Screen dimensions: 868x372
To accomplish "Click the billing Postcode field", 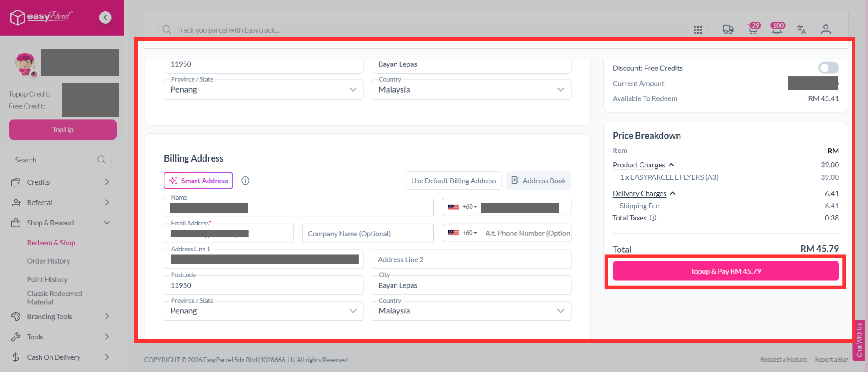I will pos(263,285).
